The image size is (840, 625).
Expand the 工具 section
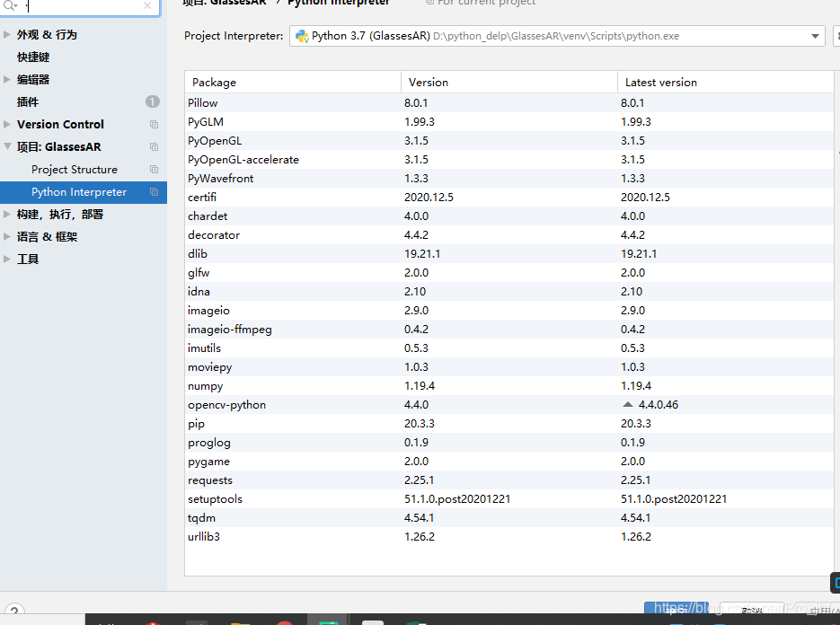coord(7,259)
